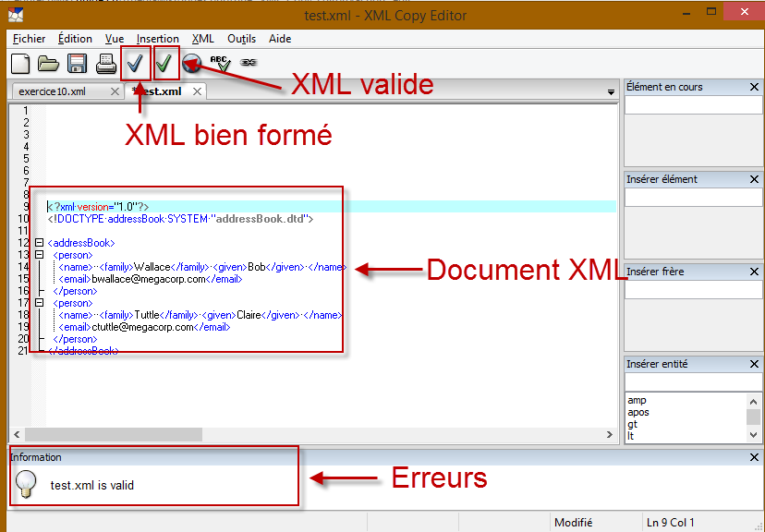Open the Aide menu
Image resolution: width=765 pixels, height=532 pixels.
(x=280, y=39)
